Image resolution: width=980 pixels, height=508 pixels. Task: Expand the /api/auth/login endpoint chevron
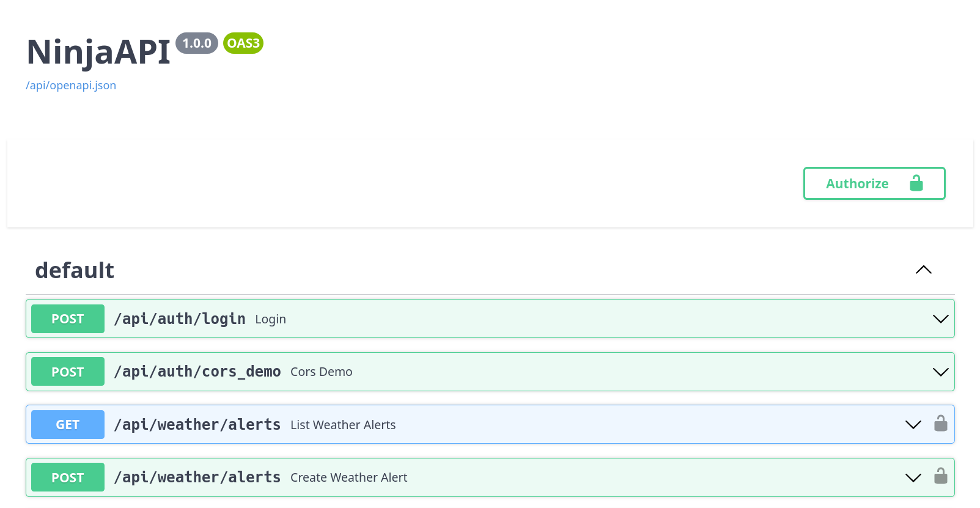point(940,318)
